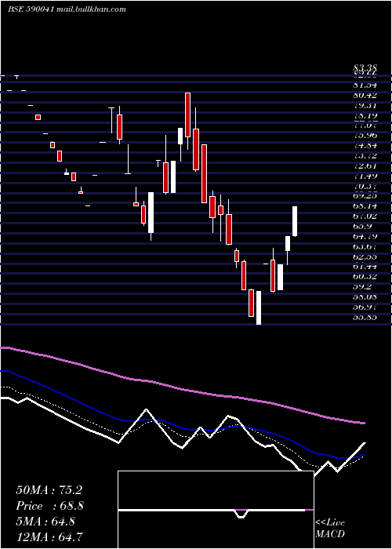Click the 72.61 price axis label
The width and height of the screenshot is (392, 549).
pyautogui.click(x=365, y=165)
